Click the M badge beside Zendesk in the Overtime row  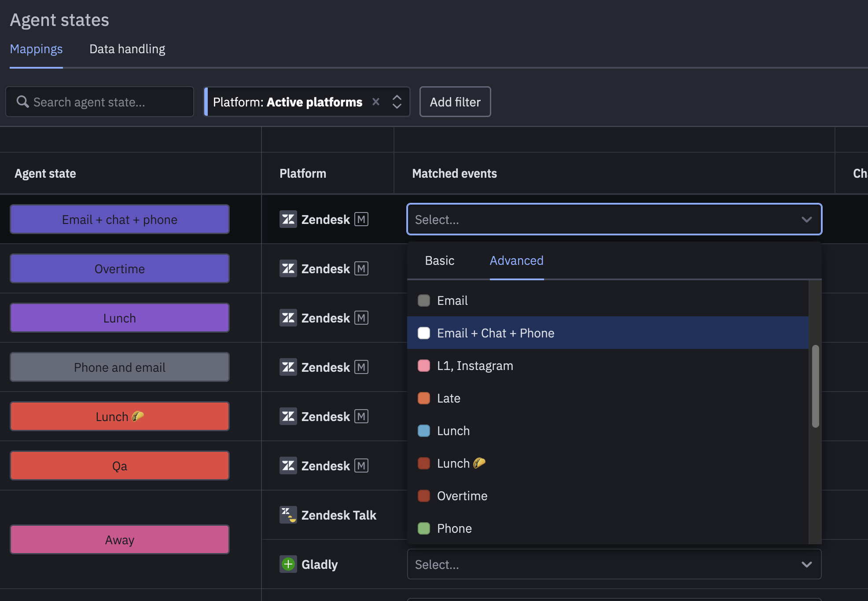click(361, 268)
